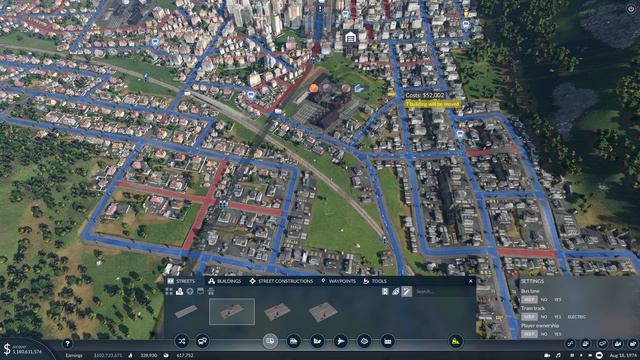Set Bus lane option to KEEP
Viewport: 640px width, 360px height.
[x=529, y=300]
